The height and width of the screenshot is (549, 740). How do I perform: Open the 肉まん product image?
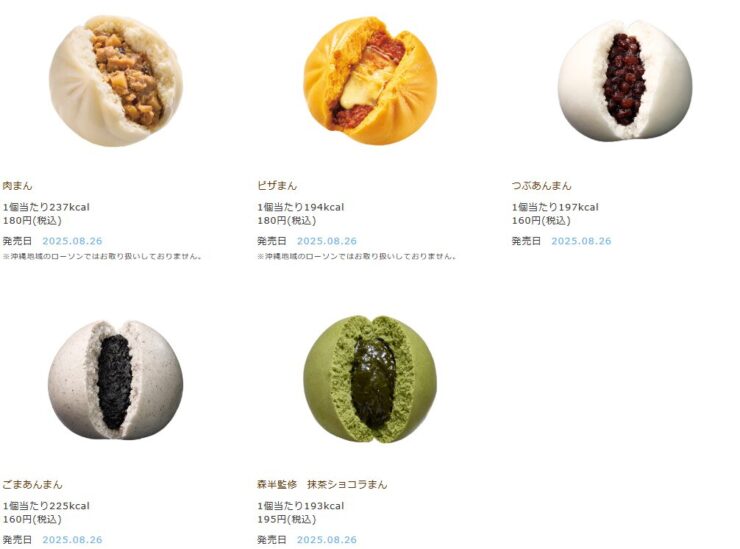(x=116, y=81)
